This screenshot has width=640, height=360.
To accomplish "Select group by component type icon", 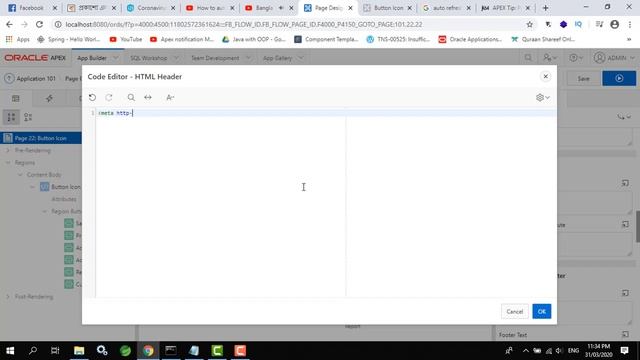I will [28, 118].
